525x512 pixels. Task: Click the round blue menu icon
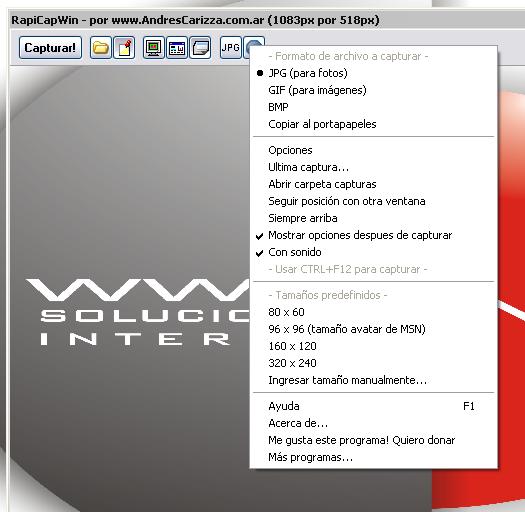[254, 47]
